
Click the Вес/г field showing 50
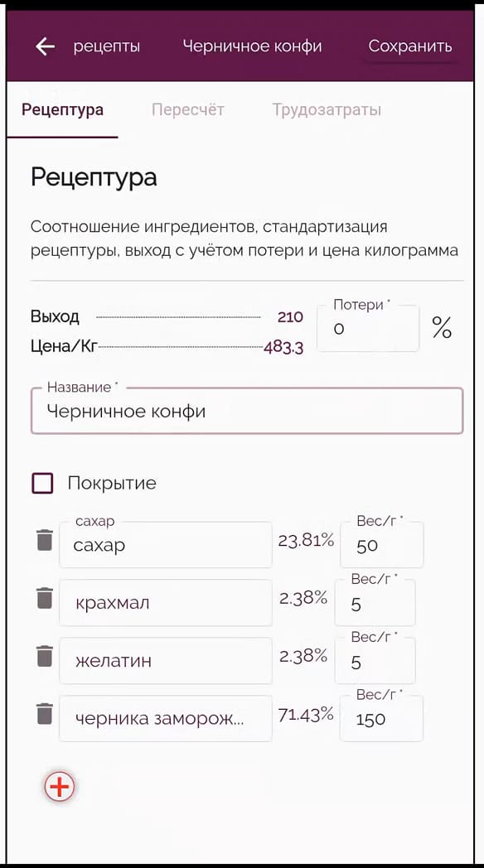(381, 544)
